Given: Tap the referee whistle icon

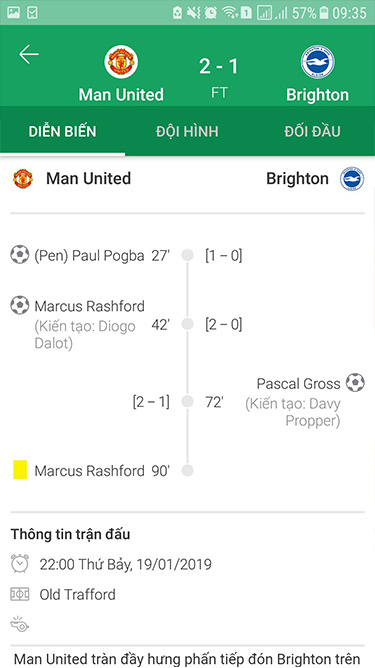Looking at the screenshot, I should (x=20, y=624).
